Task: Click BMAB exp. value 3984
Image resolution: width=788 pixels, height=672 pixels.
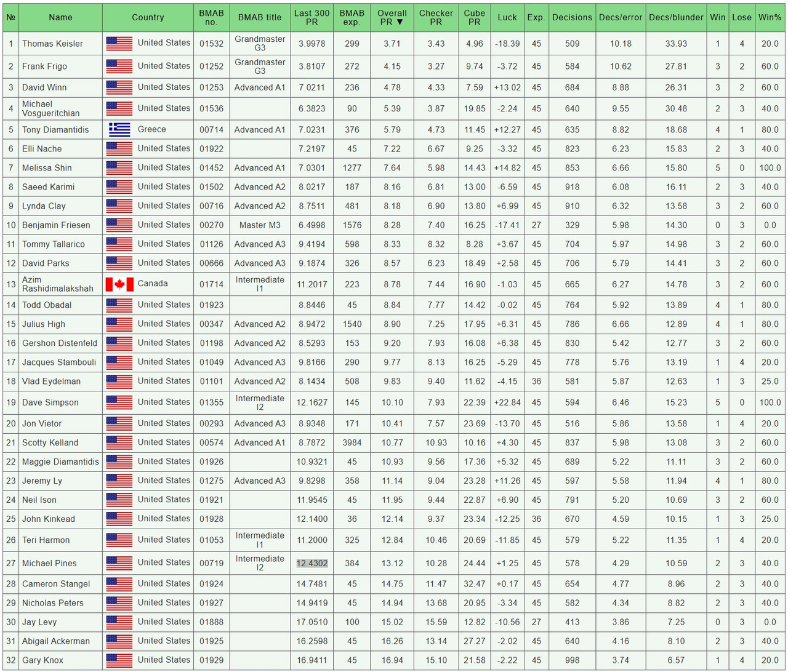Action: pyautogui.click(x=352, y=442)
